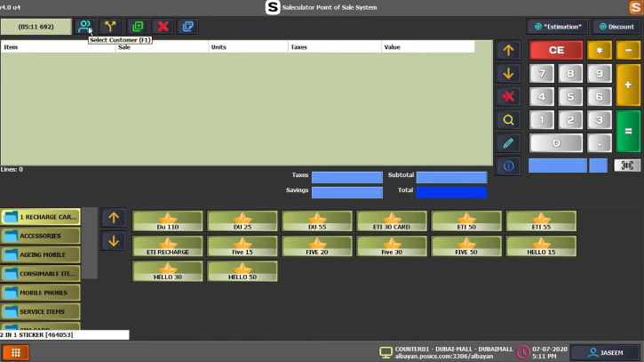This screenshot has height=362, width=644.
Task: Click the minus key on keypad
Action: tap(628, 50)
